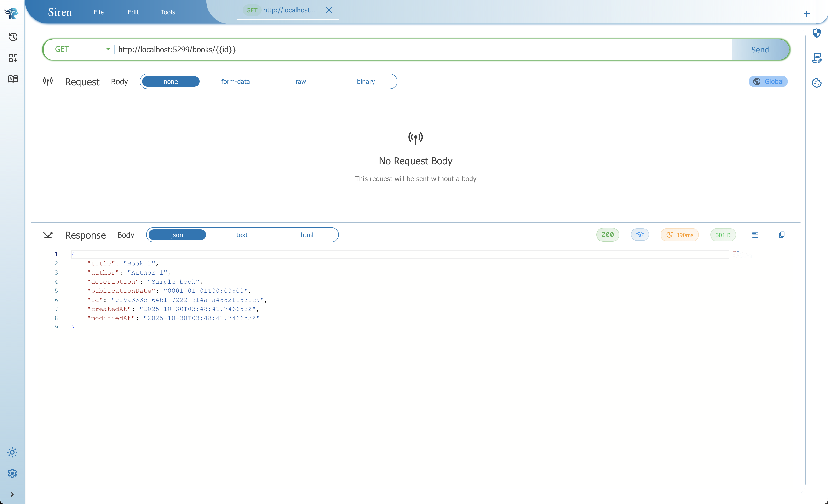Toggle line wrapping in the response viewer

coord(755,235)
